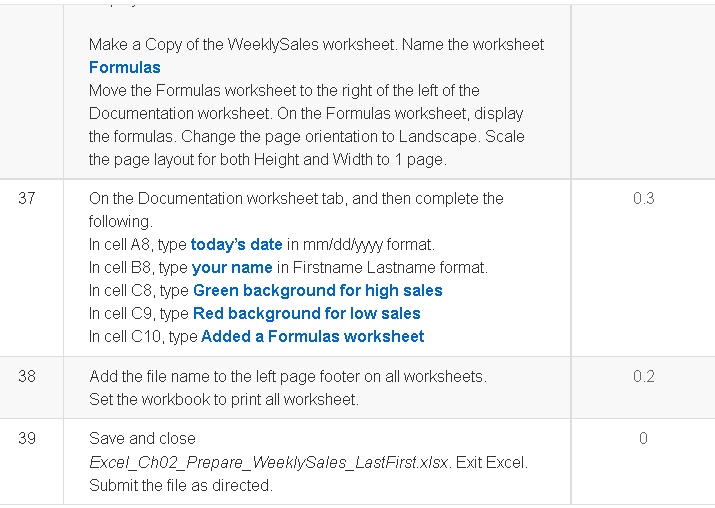Click Added a Formulas worksheet text

point(313,337)
